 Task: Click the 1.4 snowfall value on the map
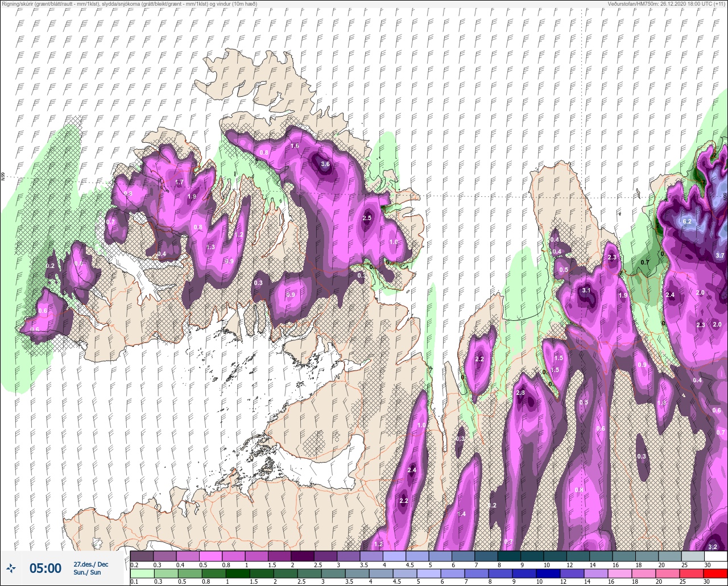tap(461, 514)
